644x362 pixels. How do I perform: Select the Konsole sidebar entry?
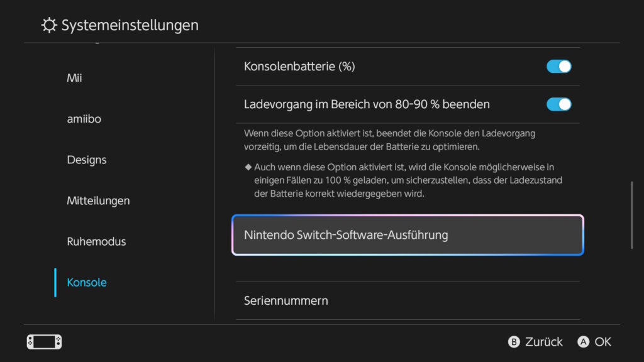click(x=87, y=282)
